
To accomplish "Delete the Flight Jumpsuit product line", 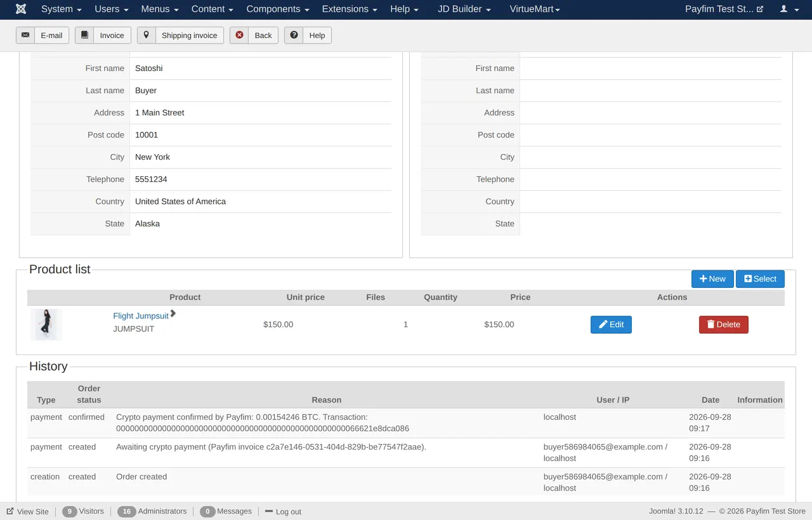I will tap(724, 325).
